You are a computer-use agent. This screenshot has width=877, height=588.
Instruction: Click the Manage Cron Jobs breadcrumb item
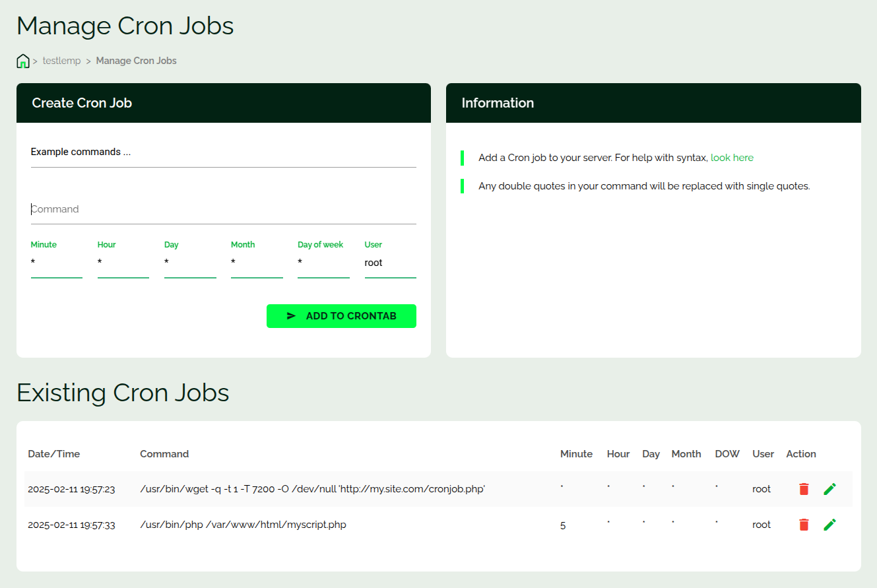136,61
